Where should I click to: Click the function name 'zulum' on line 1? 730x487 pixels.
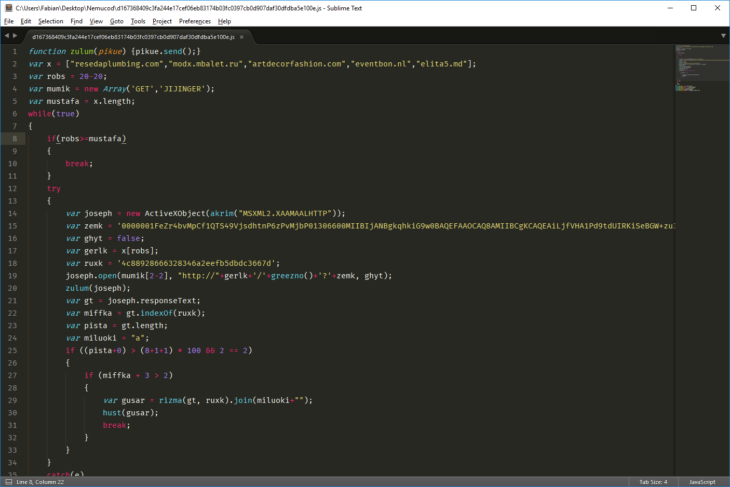(x=81, y=51)
